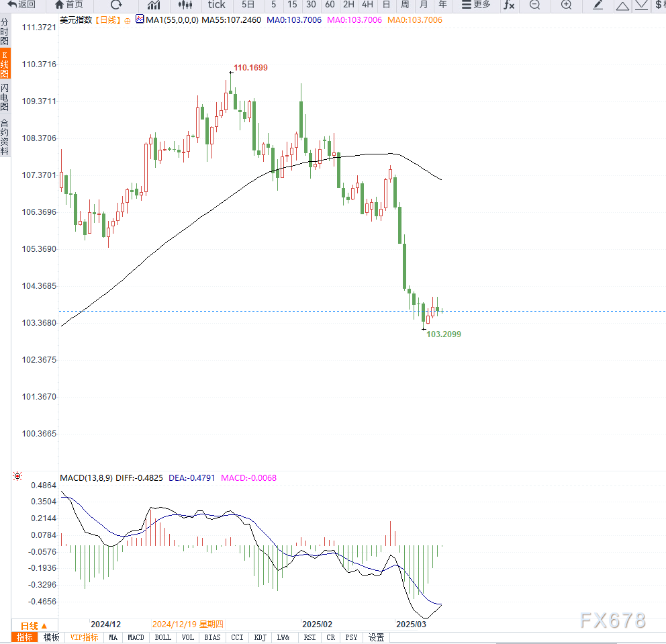Click the MACD settings sun icon
Viewport: 666px width, 644px height.
pyautogui.click(x=17, y=476)
